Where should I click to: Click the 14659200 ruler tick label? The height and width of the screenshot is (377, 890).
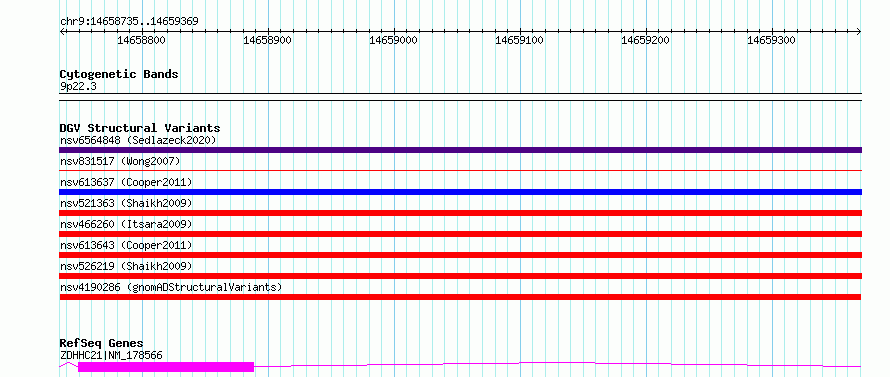[645, 40]
